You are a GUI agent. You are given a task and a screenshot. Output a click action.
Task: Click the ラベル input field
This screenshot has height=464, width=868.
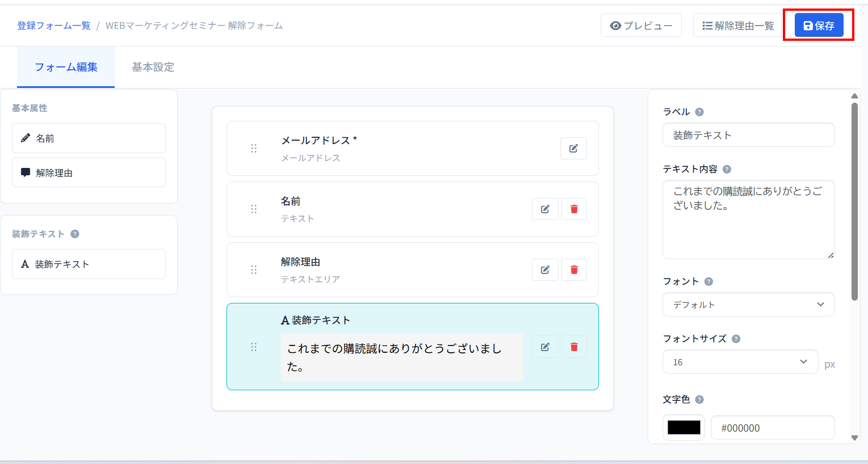click(748, 135)
